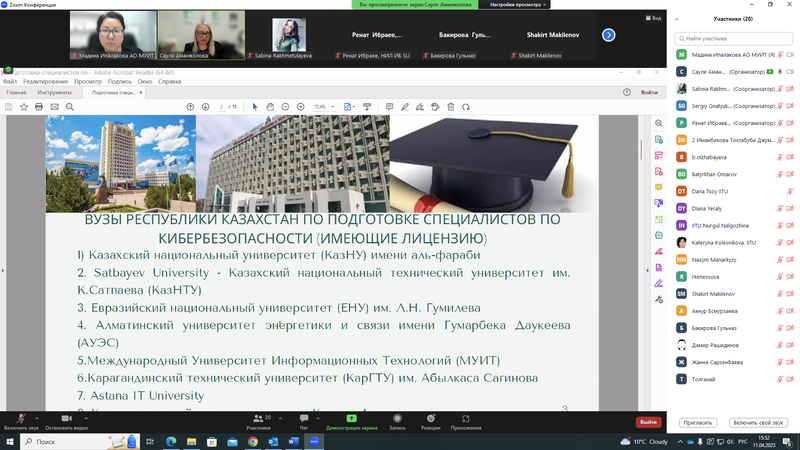Show next participants with blue arrow
This screenshot has height=450, width=800.
608,35
